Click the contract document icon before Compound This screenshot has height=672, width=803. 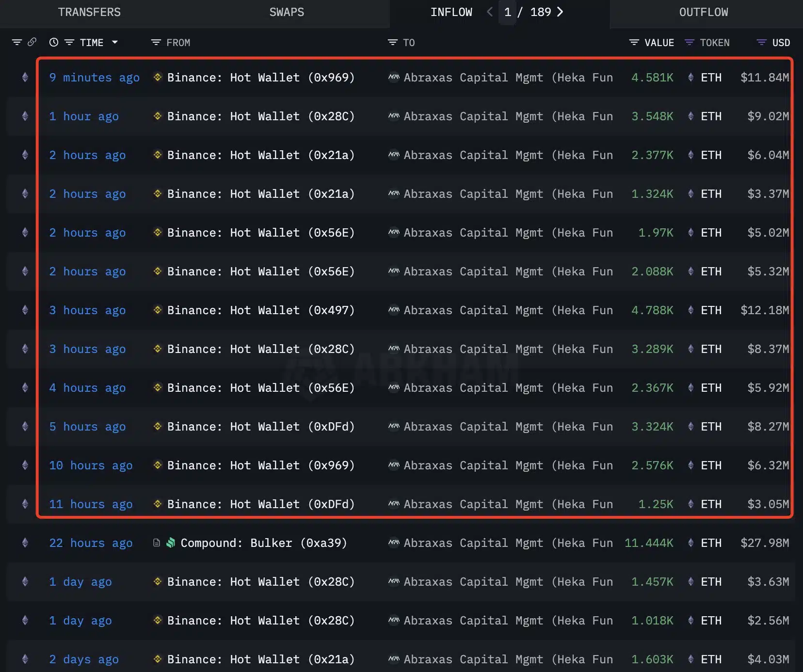157,543
